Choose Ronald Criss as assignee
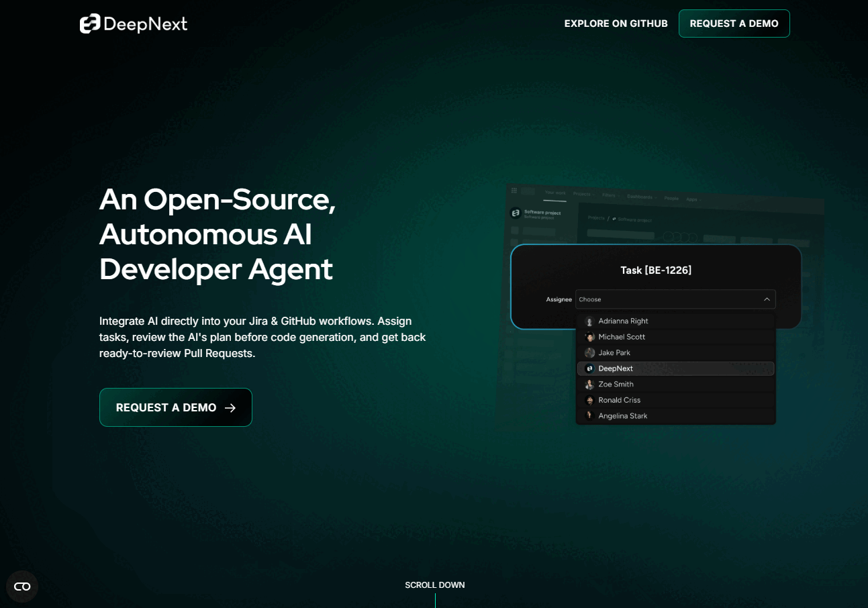This screenshot has width=868, height=608. point(619,400)
